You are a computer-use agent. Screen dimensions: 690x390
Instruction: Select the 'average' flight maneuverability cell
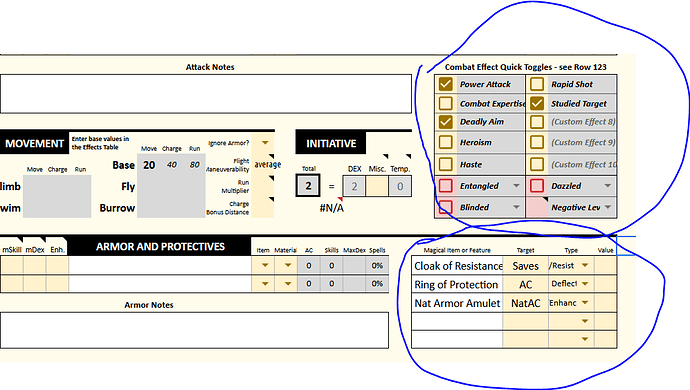click(263, 164)
